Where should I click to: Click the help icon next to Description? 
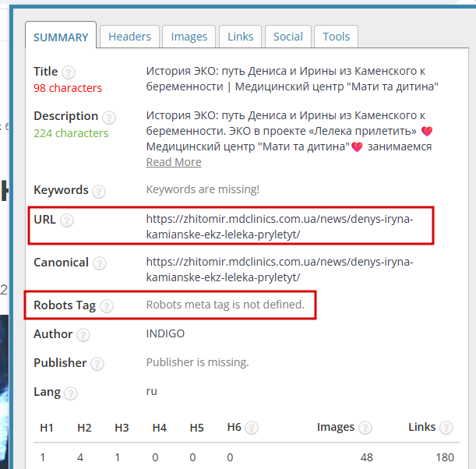109,118
